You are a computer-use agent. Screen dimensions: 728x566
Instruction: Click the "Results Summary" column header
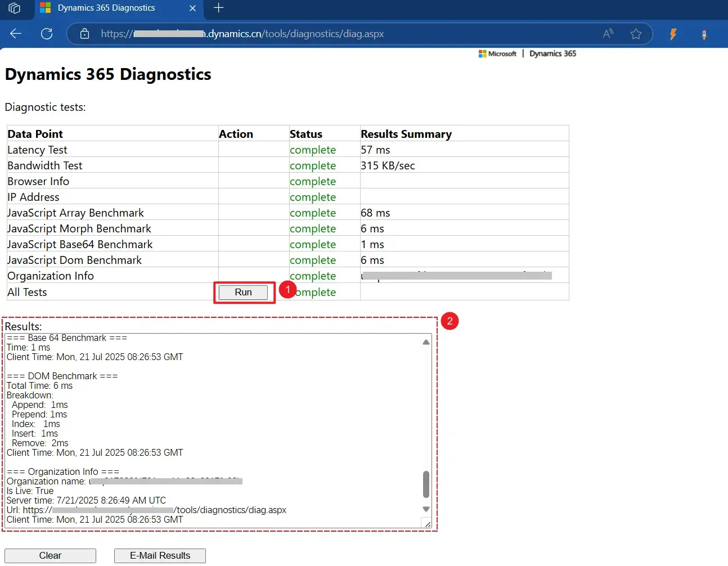[x=406, y=134]
